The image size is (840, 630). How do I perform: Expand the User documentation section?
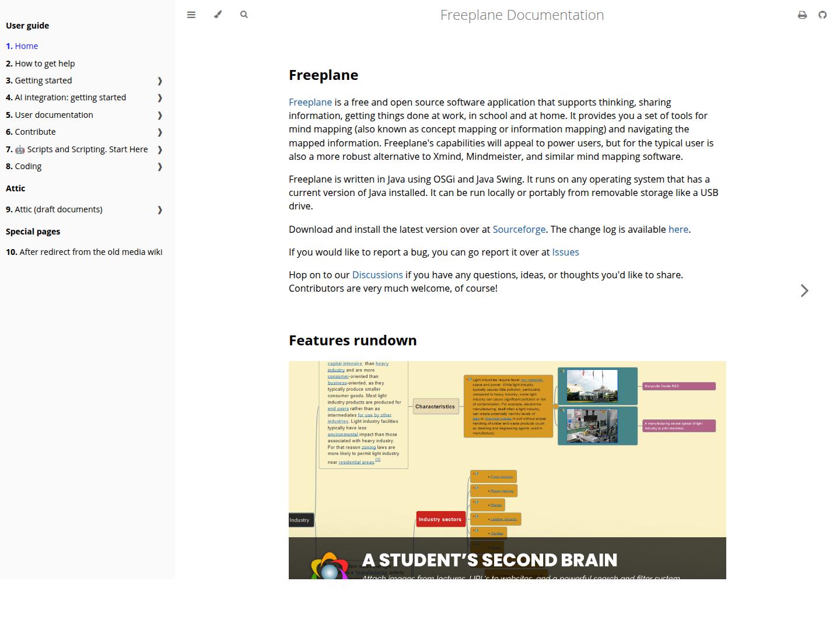(x=160, y=115)
